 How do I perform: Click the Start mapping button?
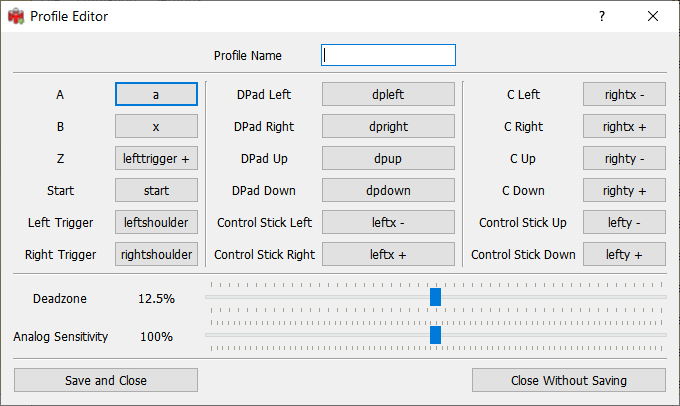tap(156, 190)
